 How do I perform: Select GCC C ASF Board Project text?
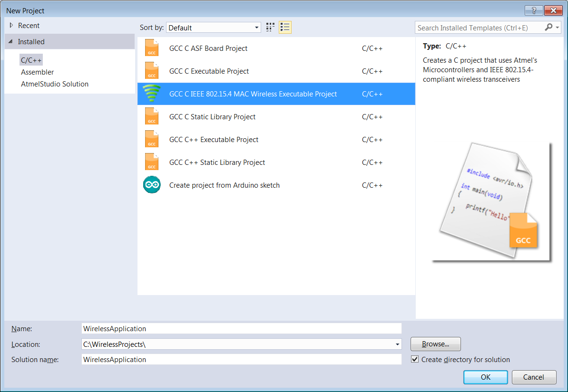(x=208, y=48)
